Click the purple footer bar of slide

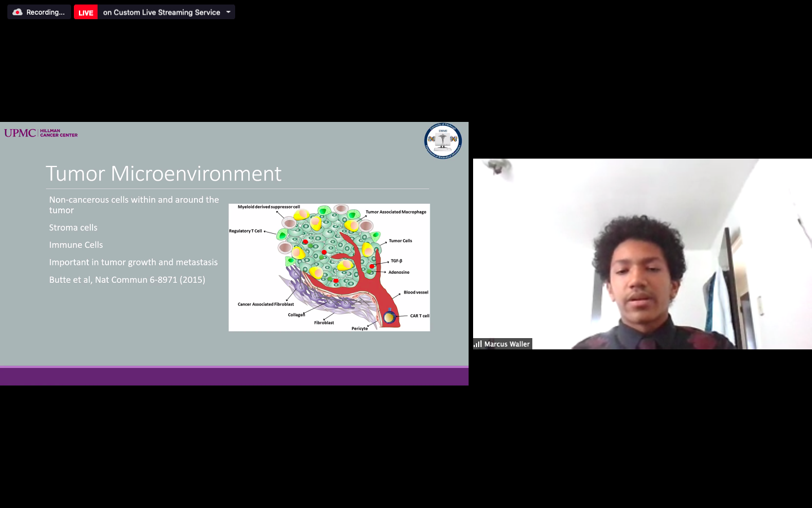point(234,376)
